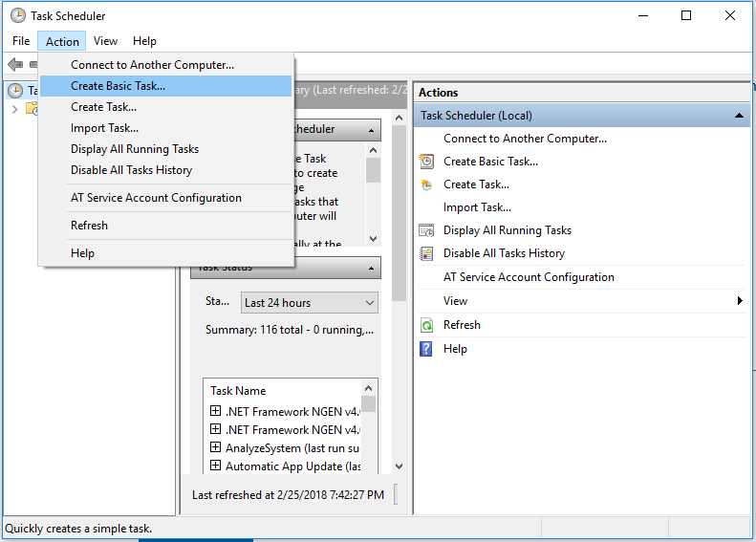Viewport: 756px width, 542px height.
Task: Click AT Service Account Configuration in Actions pane
Action: pyautogui.click(x=529, y=277)
